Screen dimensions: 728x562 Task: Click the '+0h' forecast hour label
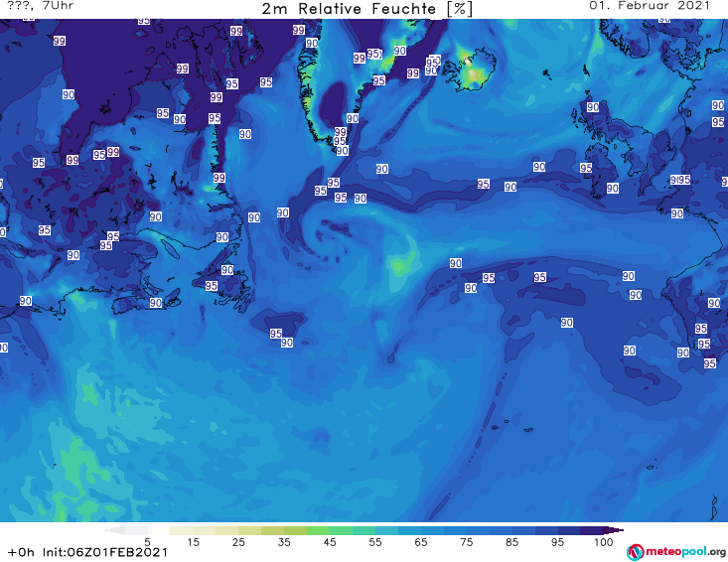22,552
